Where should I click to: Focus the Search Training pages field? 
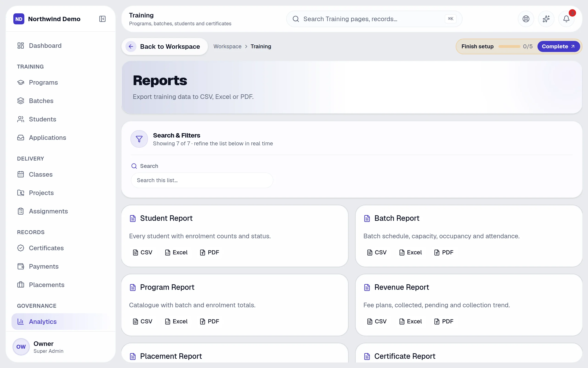click(374, 19)
